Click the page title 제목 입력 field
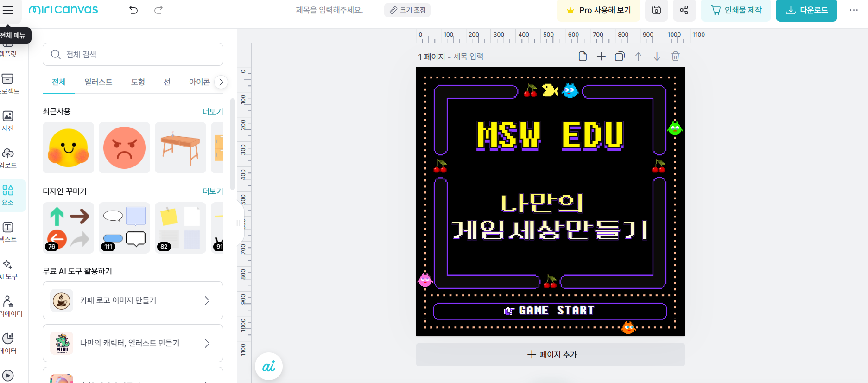The image size is (868, 383). [x=468, y=57]
